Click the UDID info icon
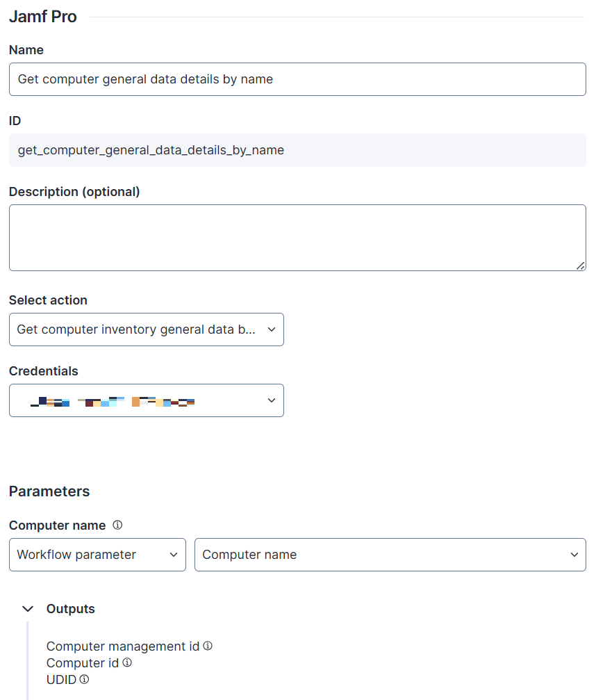 pyautogui.click(x=84, y=679)
